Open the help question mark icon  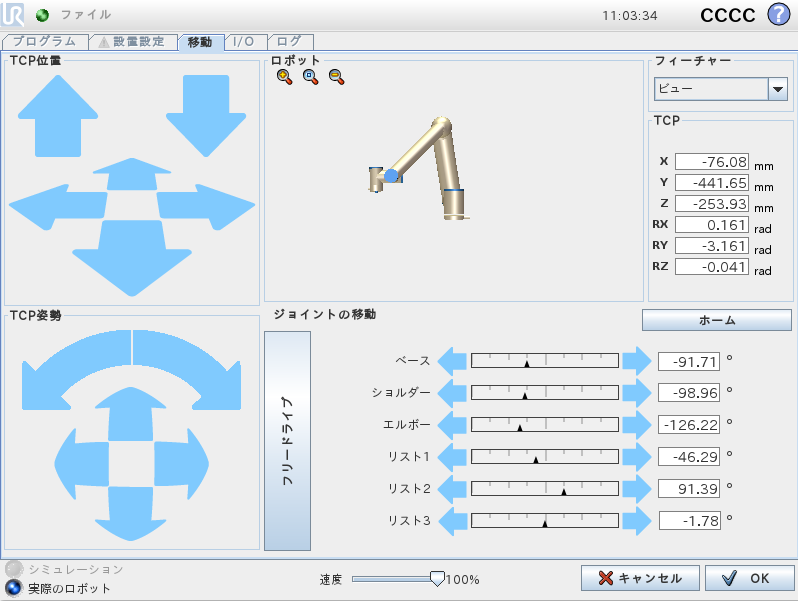(779, 14)
